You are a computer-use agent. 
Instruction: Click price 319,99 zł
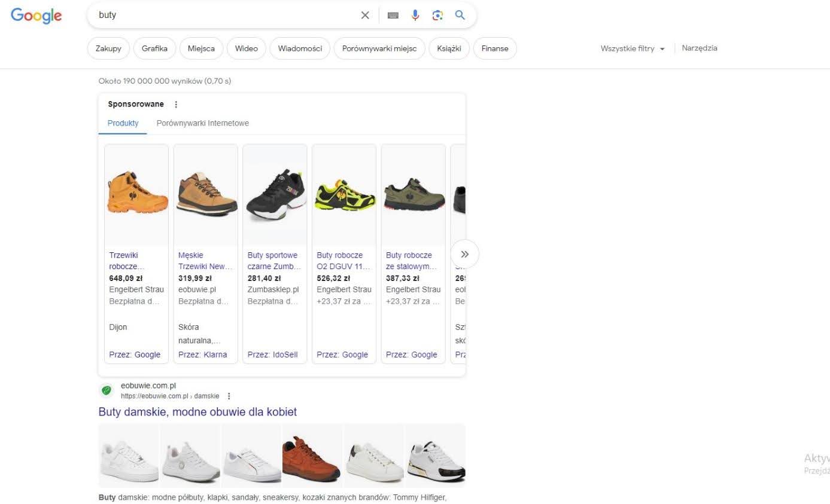point(195,278)
